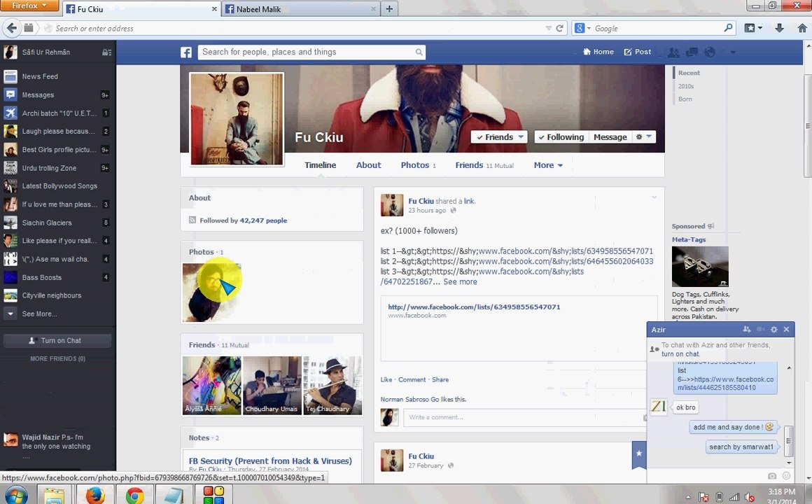Open the Friends dropdown button
Viewport: 812px width, 504px height.
[499, 136]
